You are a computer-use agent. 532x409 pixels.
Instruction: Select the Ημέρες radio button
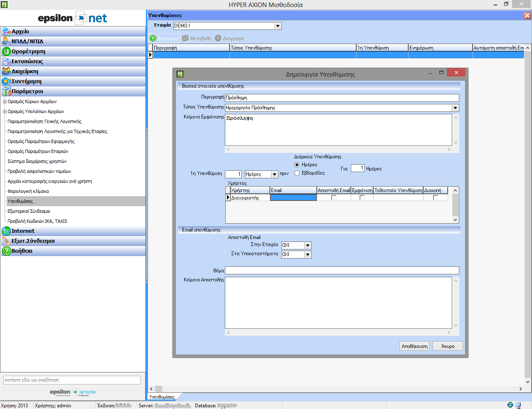click(297, 165)
